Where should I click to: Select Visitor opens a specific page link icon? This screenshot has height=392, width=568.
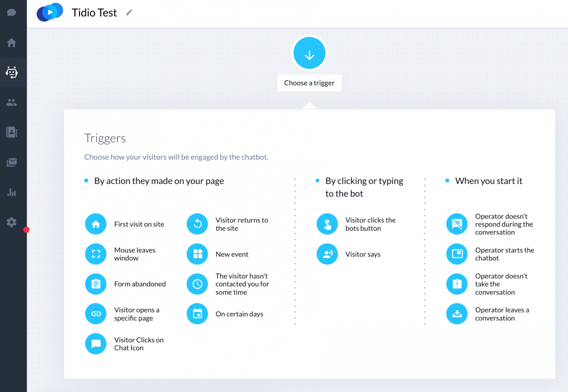click(96, 314)
